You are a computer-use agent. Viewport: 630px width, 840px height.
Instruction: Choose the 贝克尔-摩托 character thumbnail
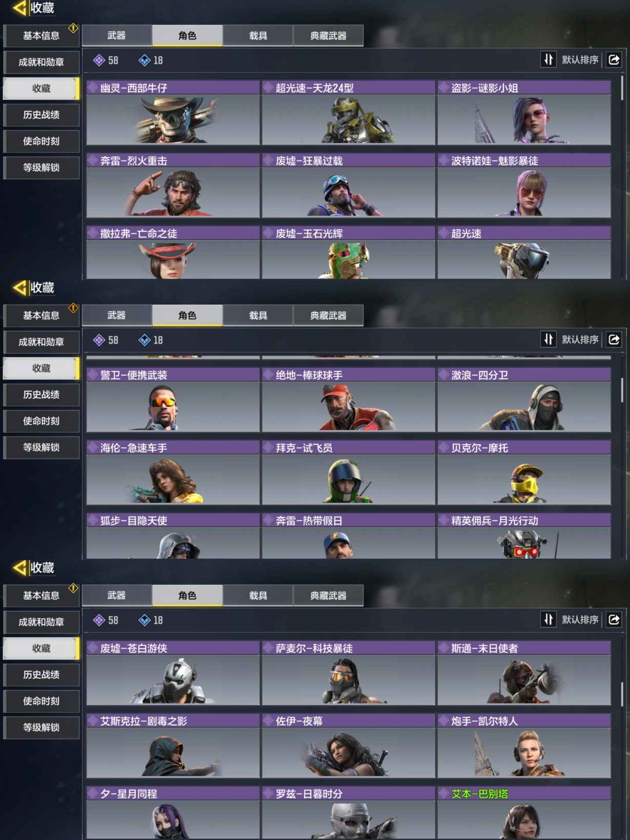524,473
